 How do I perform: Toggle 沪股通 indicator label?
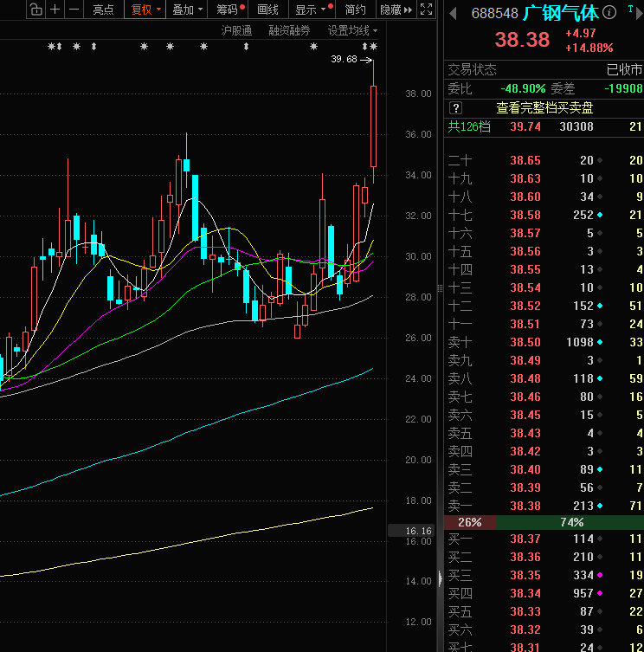(236, 31)
